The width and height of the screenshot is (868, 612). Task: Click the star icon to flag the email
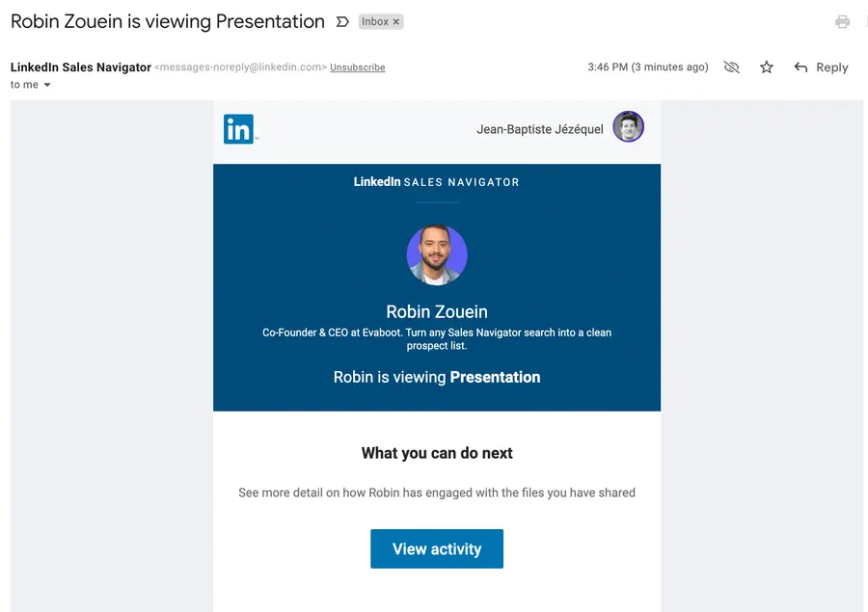tap(766, 67)
